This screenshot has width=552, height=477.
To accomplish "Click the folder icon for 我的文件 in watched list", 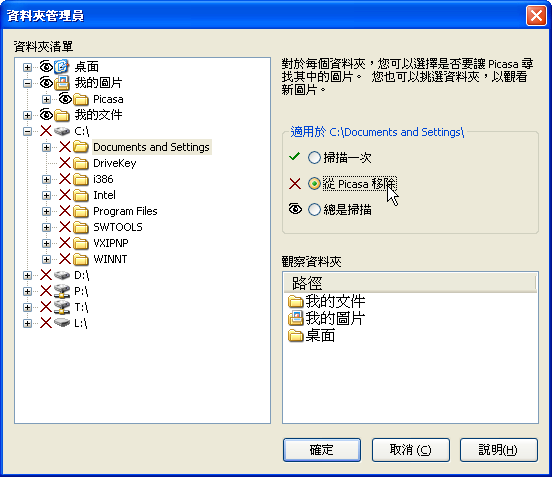I will (295, 301).
